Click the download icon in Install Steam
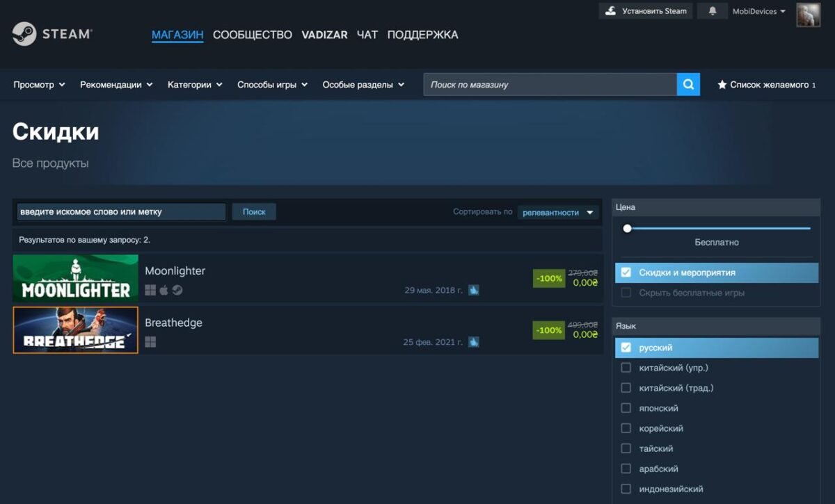 tap(611, 11)
